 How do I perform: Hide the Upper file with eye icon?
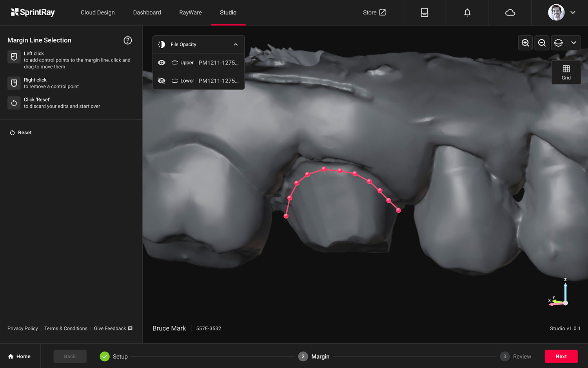[x=162, y=63]
